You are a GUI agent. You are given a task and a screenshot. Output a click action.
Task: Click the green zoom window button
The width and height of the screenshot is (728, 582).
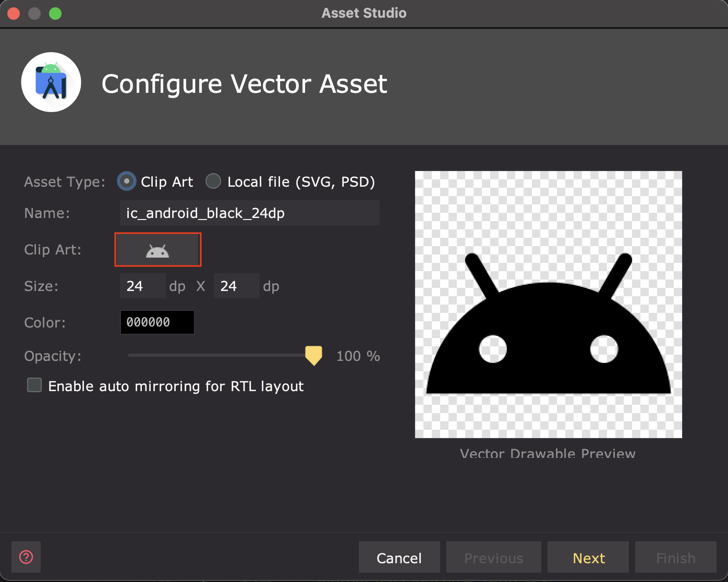point(55,14)
